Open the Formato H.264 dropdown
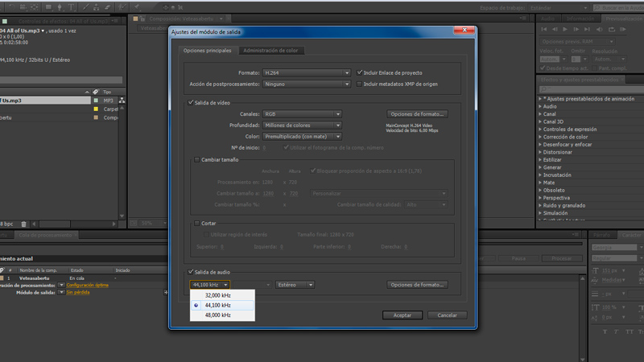 click(307, 72)
